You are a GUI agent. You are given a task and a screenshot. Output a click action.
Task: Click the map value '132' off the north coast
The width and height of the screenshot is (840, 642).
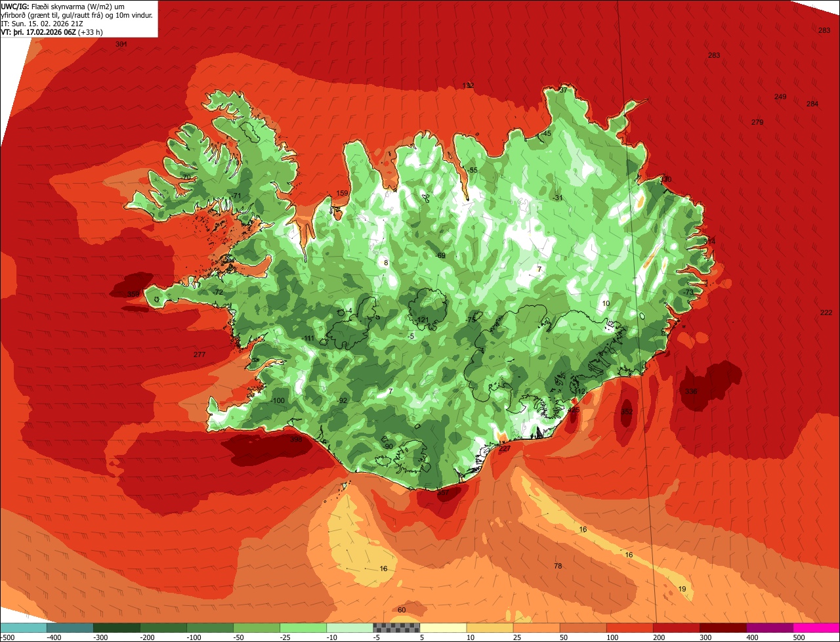point(468,86)
